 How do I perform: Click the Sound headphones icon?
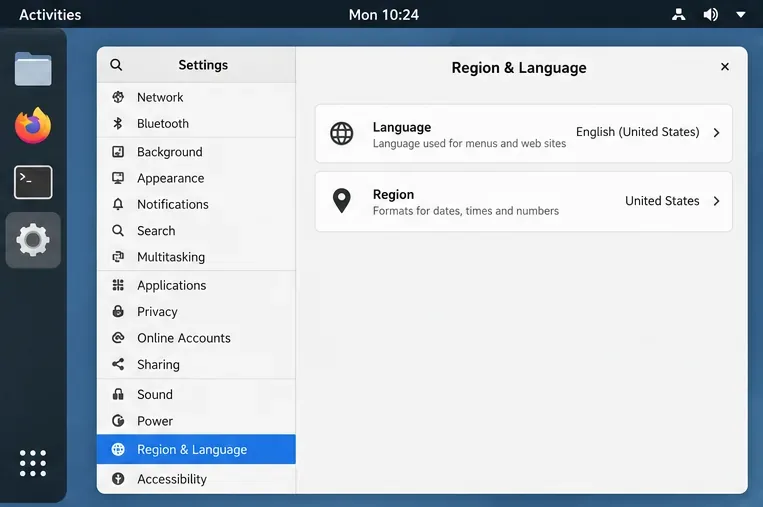click(118, 394)
